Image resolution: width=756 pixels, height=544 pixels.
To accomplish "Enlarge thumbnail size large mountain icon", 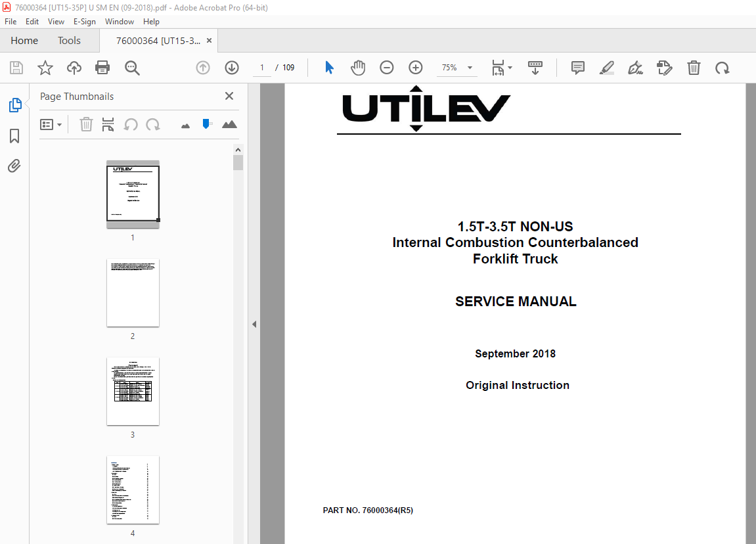I will click(x=229, y=124).
